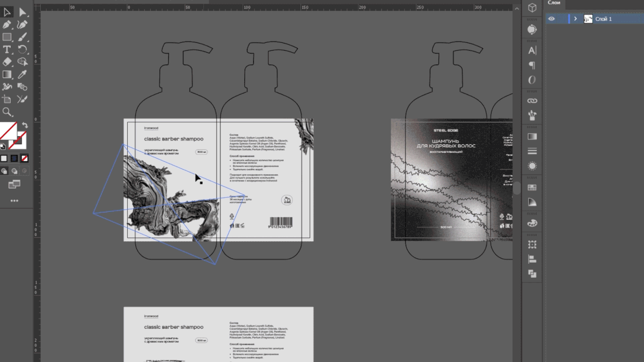Screen dimensions: 644x362
Task: Click the Fill color swatch
Action: tap(8, 131)
